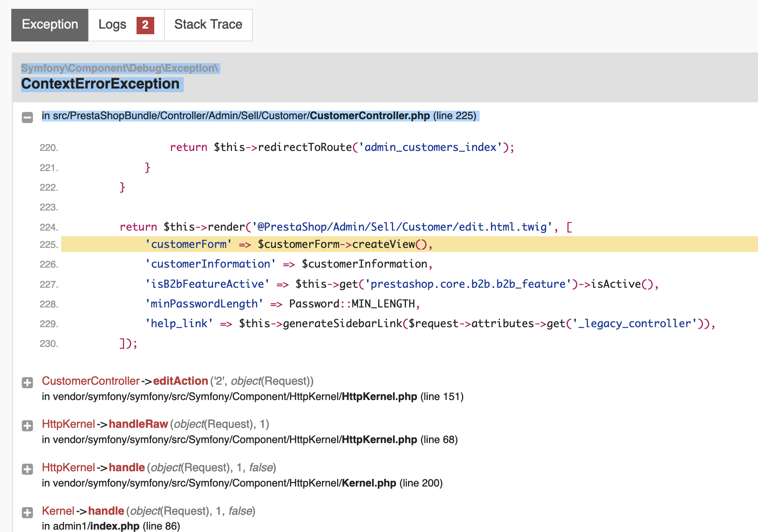Click the CustomerController.php line 225 file path
Screen dimensions: 758x532
[x=259, y=116]
